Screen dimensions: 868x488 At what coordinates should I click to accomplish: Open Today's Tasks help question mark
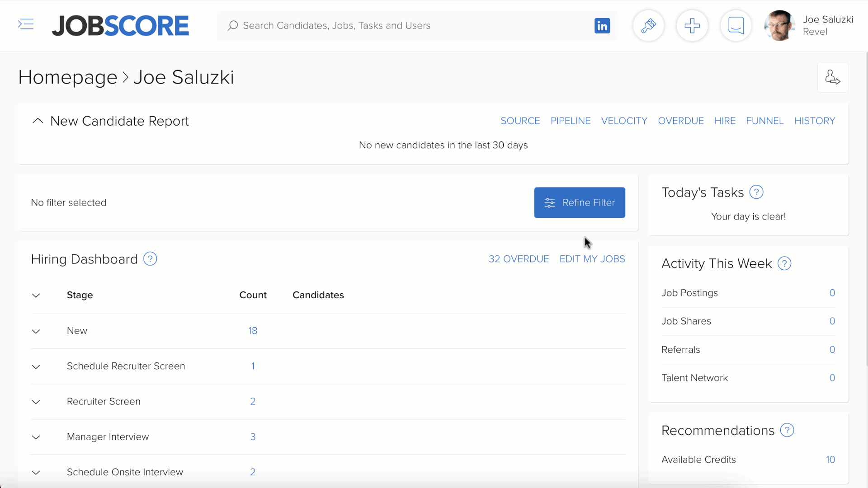pyautogui.click(x=756, y=192)
